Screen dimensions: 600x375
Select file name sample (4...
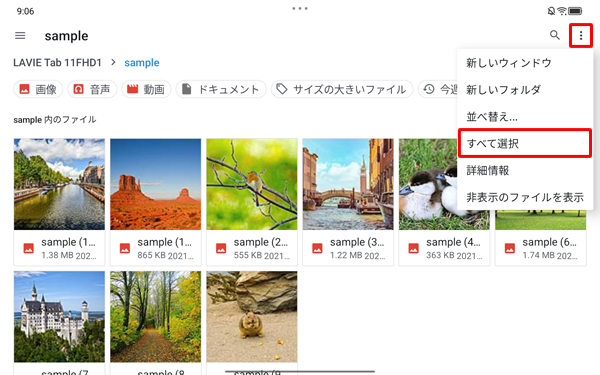pyautogui.click(x=453, y=242)
